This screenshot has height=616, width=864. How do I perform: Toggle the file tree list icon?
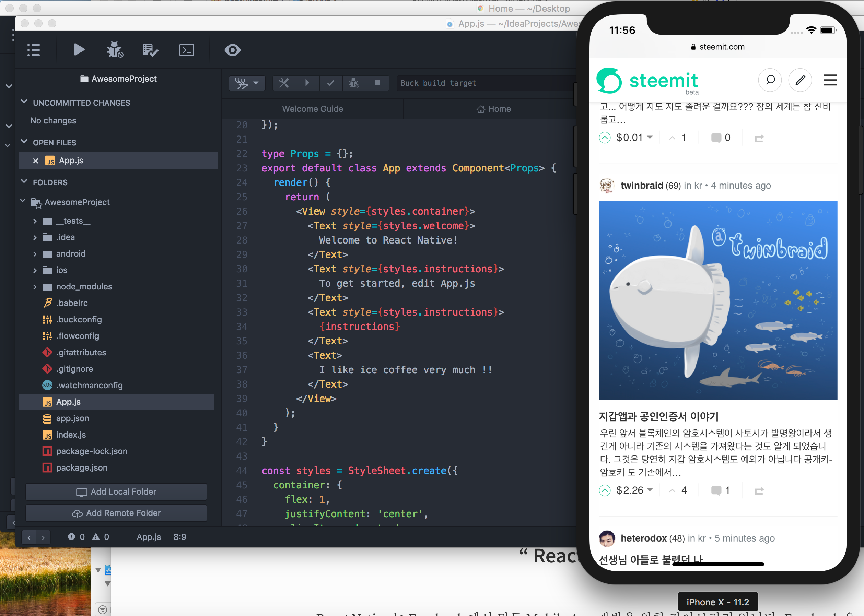[x=34, y=50]
